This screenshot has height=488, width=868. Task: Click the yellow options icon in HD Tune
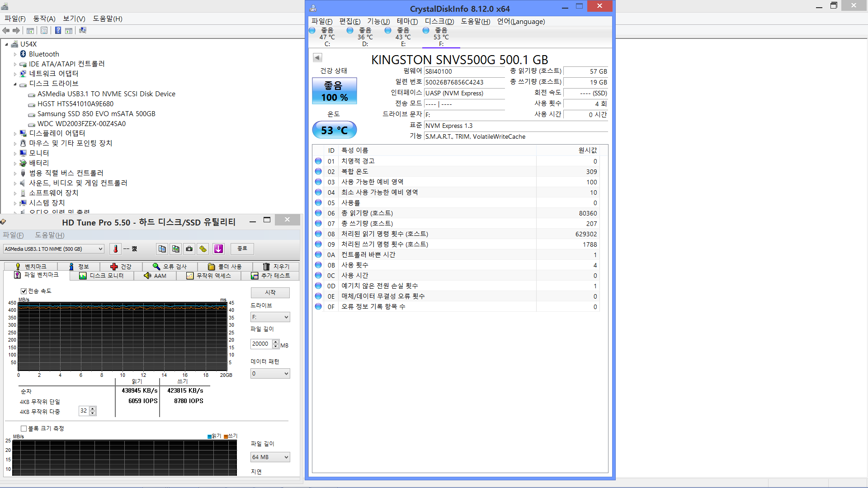tap(203, 249)
